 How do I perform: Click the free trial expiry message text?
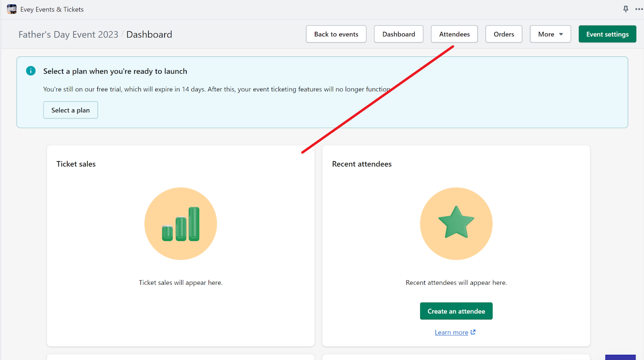tap(217, 89)
